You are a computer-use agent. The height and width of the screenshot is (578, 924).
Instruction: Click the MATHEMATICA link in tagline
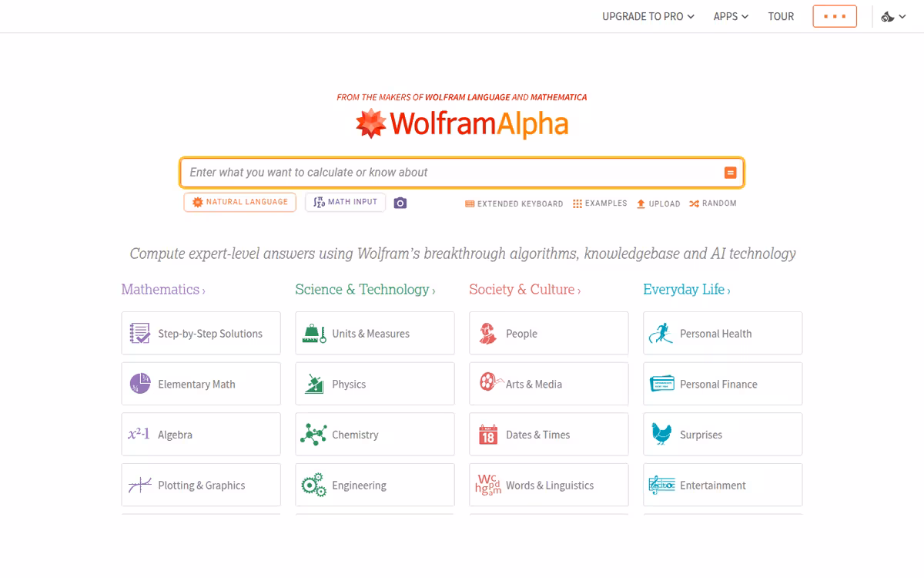558,98
